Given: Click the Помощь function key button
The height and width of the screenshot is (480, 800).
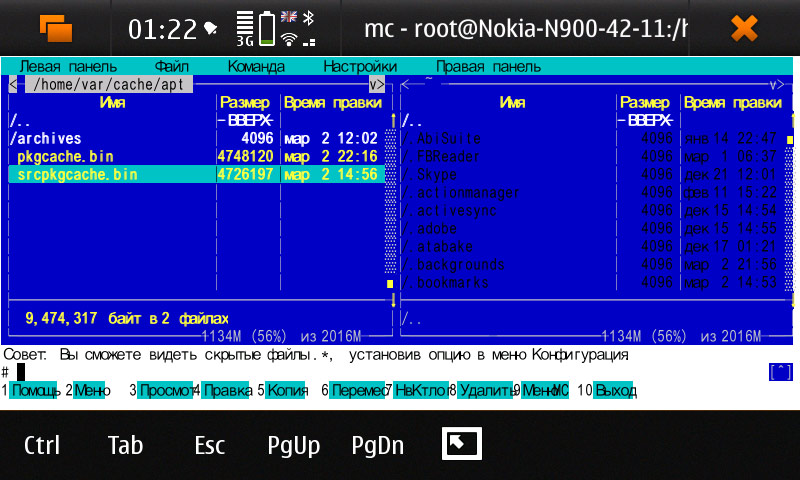Looking at the screenshot, I should coord(34,391).
